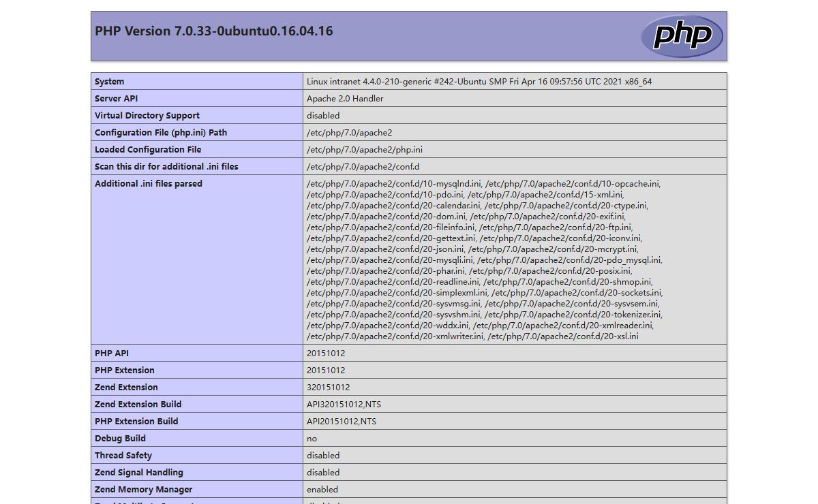
Task: Click the PHP logo in header
Action: 682,35
